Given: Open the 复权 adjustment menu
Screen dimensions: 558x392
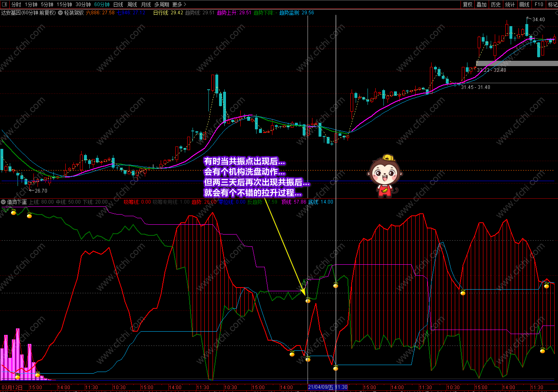Looking at the screenshot, I should (x=468, y=4).
